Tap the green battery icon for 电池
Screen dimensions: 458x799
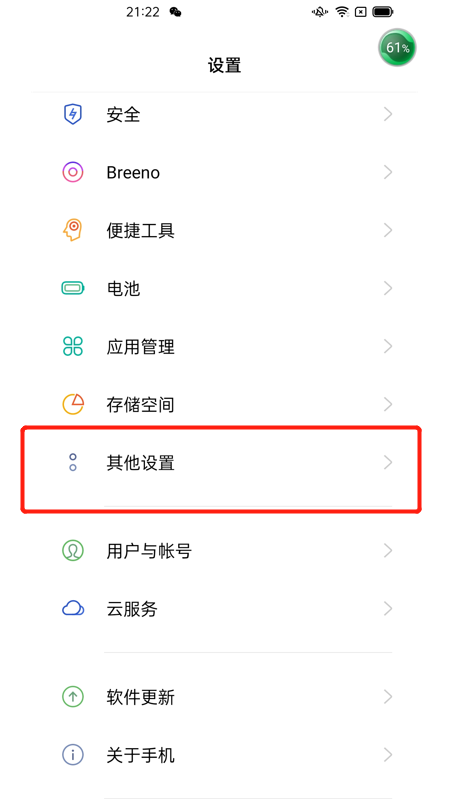[73, 288]
